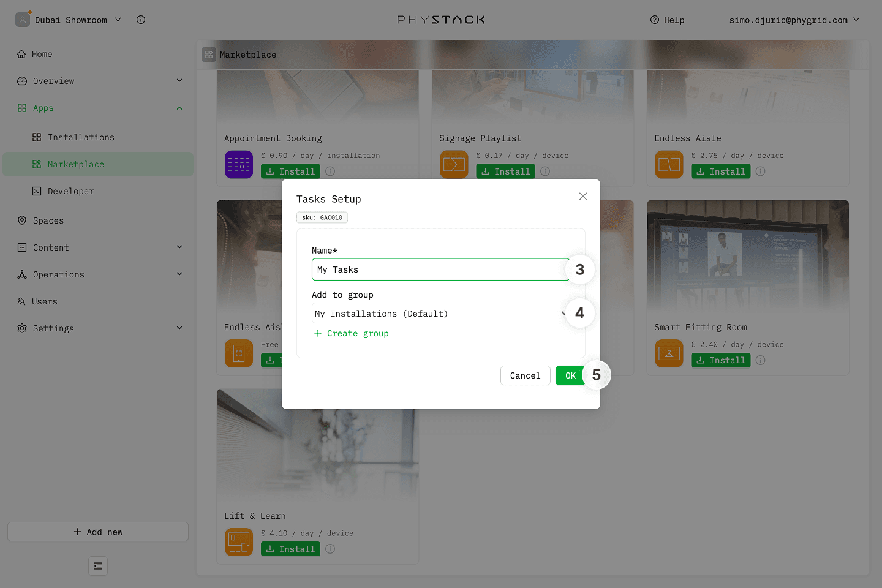
Task: Click the Smart Fitting Room app icon
Action: point(669,353)
